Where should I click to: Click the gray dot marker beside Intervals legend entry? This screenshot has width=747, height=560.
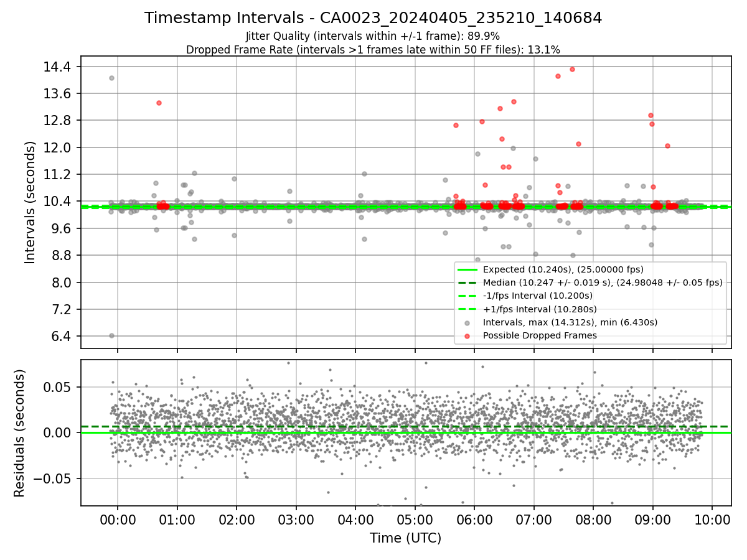[467, 322]
